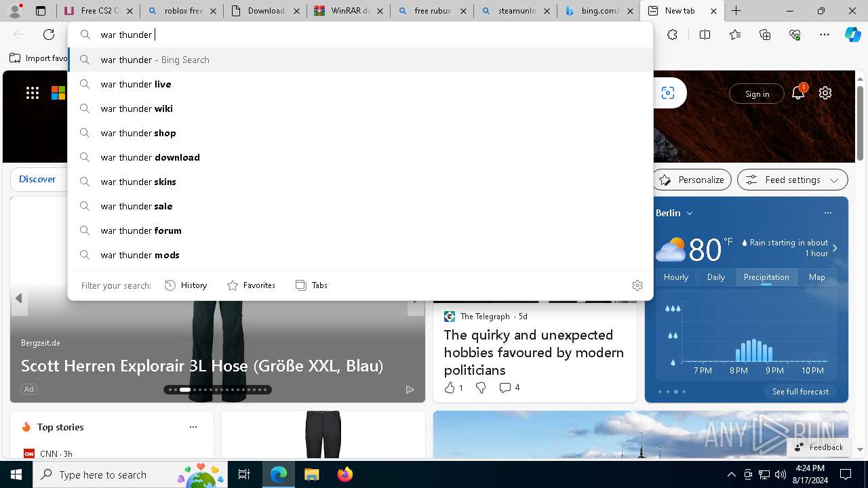This screenshot has height=488, width=868.
Task: Select suggestion war thunder skins
Action: (x=360, y=182)
